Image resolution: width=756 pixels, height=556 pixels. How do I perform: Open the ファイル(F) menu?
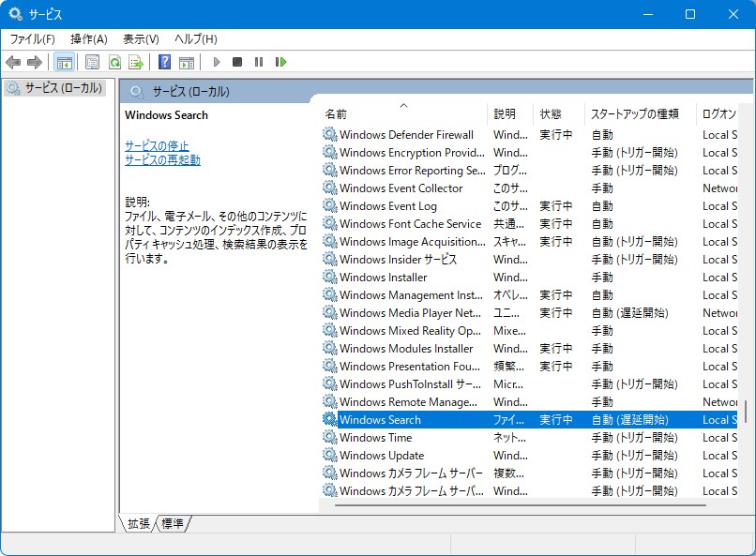coord(32,38)
